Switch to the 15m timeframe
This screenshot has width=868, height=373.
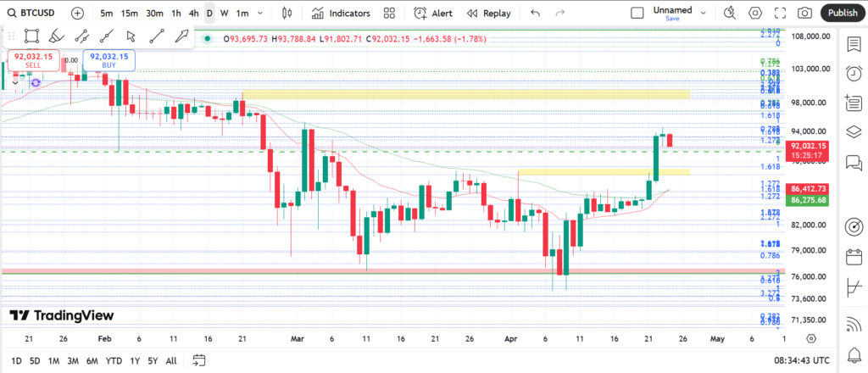[x=130, y=13]
